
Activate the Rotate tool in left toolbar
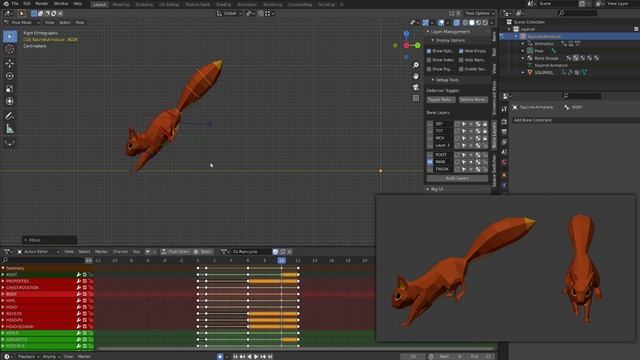10,76
